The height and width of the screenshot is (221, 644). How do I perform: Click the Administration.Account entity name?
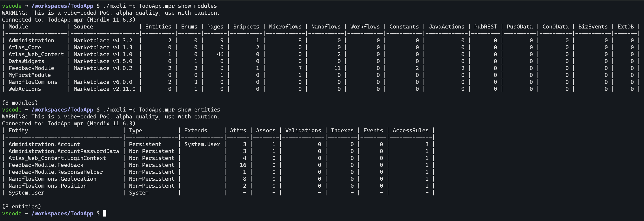pyautogui.click(x=44, y=144)
